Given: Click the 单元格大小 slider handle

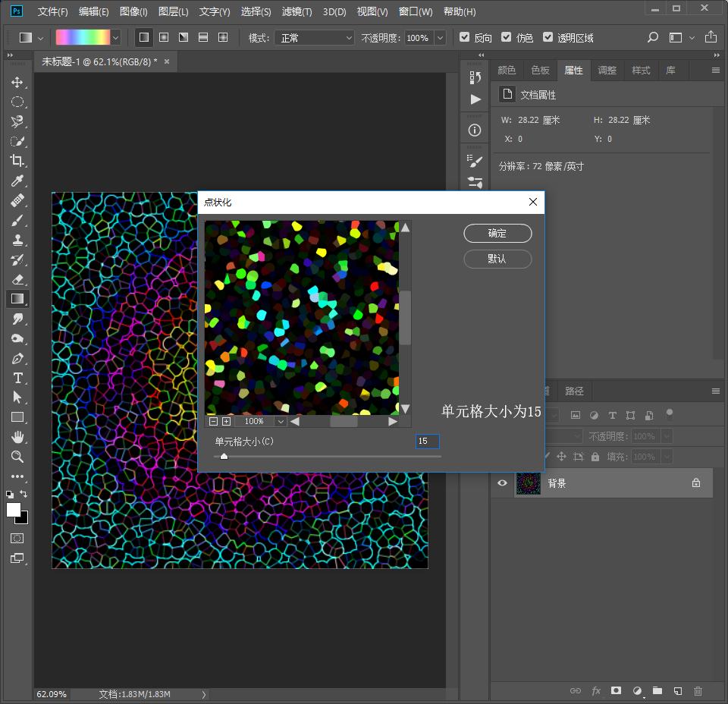Looking at the screenshot, I should click(224, 456).
